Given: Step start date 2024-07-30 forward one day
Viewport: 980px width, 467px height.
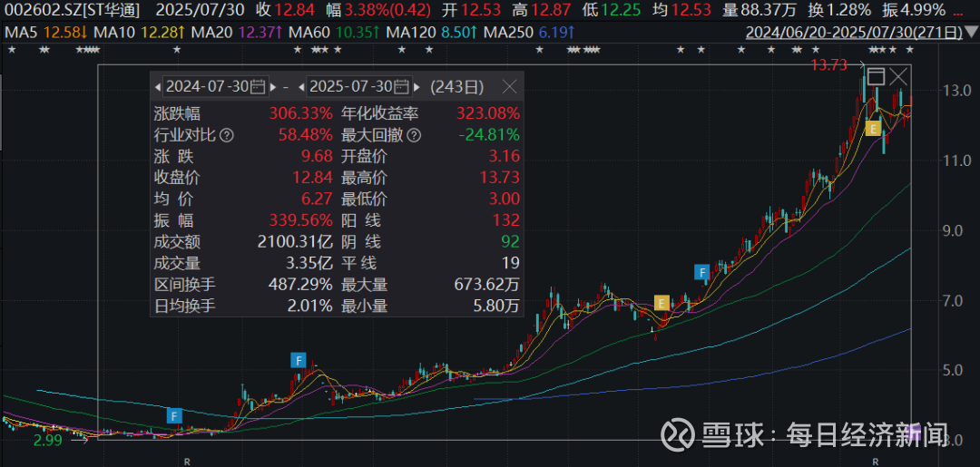Looking at the screenshot, I should tap(272, 87).
